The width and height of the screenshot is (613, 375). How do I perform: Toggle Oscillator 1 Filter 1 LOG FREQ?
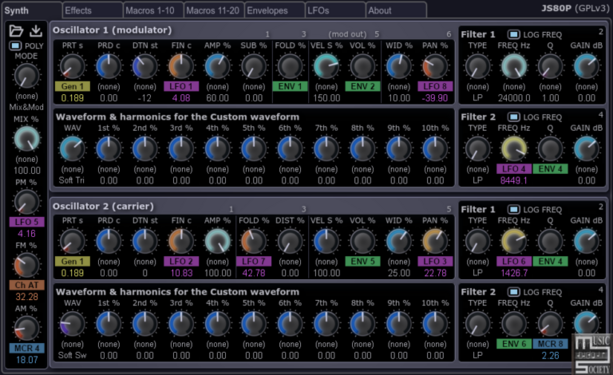pyautogui.click(x=514, y=34)
